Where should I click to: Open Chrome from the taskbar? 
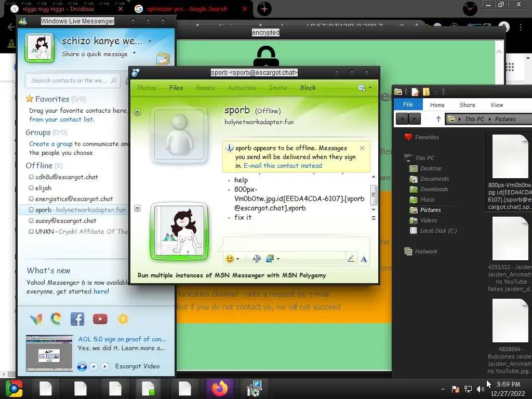[14, 389]
